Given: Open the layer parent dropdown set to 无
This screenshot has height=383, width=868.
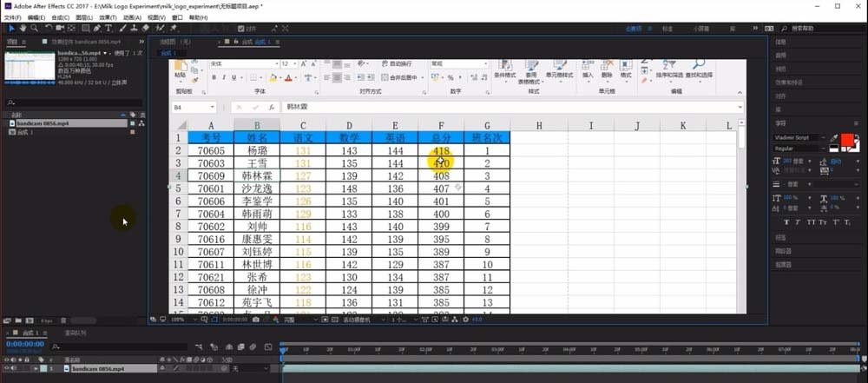Looking at the screenshot, I should [250, 369].
